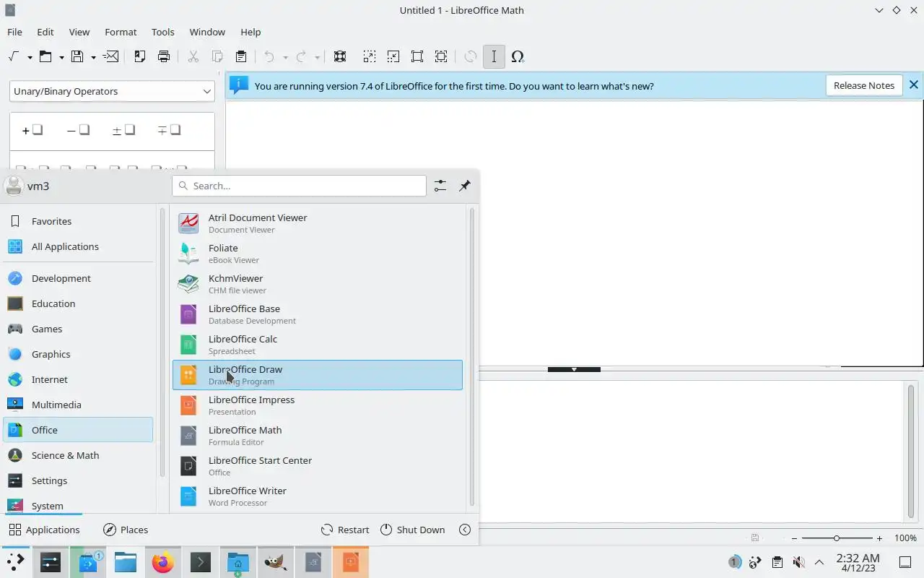Toggle the muted volume tray icon
The width and height of the screenshot is (924, 578).
798,562
